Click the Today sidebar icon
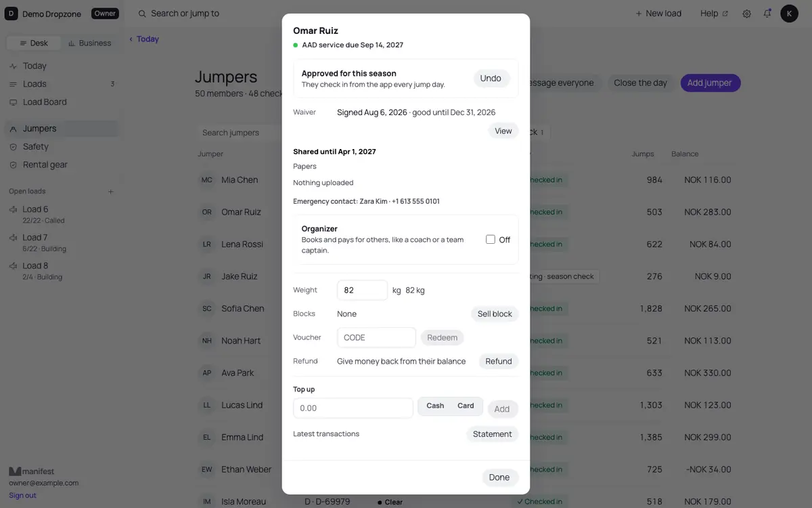This screenshot has height=508, width=812. click(13, 66)
